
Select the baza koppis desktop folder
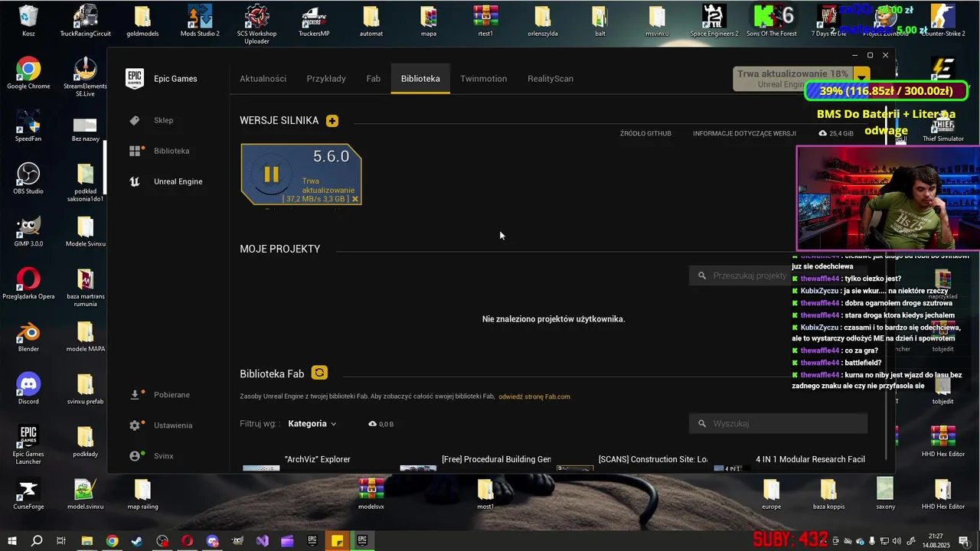coord(828,494)
